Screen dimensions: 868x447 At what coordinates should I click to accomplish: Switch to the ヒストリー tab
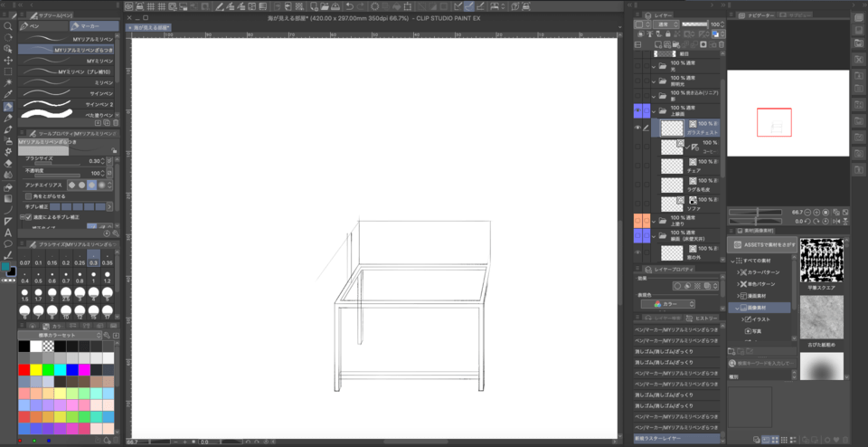click(703, 319)
